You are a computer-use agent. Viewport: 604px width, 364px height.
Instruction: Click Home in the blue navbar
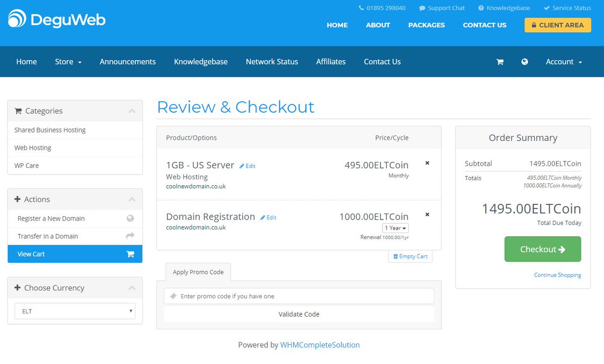[x=26, y=61]
